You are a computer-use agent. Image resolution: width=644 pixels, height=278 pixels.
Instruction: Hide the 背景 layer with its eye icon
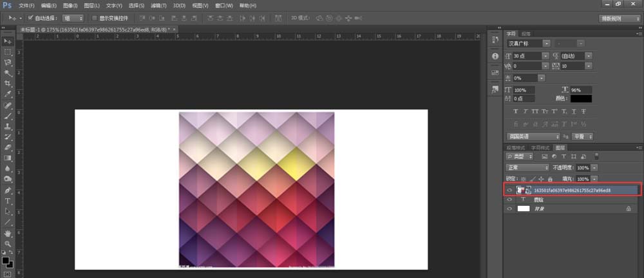[x=509, y=209]
